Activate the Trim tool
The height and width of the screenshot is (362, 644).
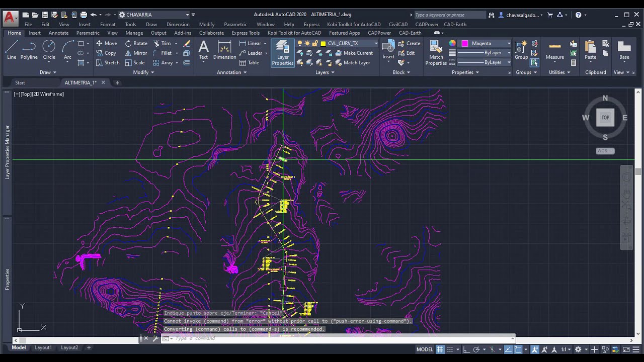coord(162,43)
